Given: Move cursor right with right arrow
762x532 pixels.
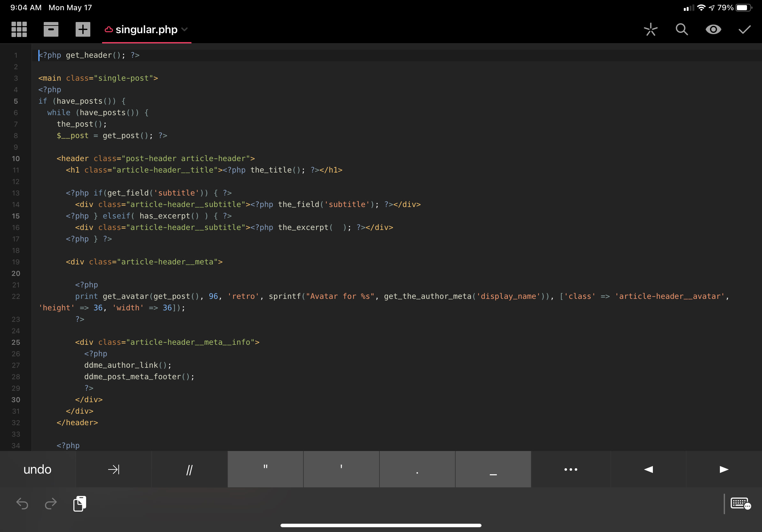Looking at the screenshot, I should pos(724,469).
